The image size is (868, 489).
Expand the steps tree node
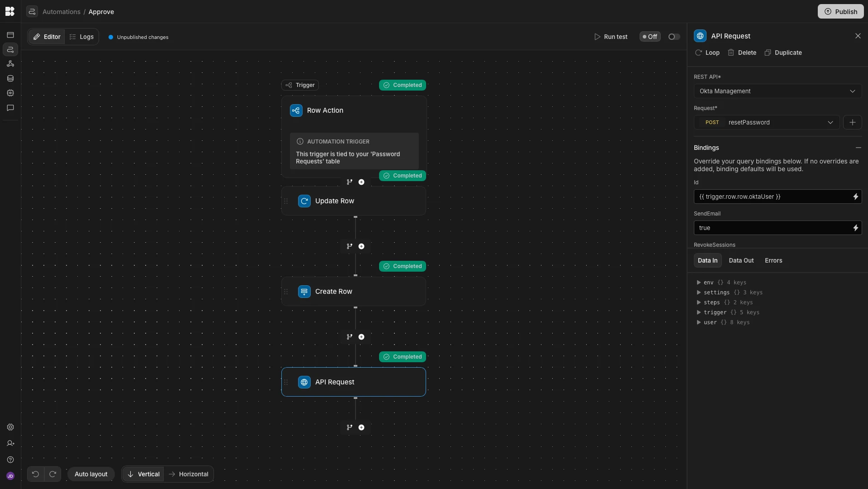click(698, 302)
